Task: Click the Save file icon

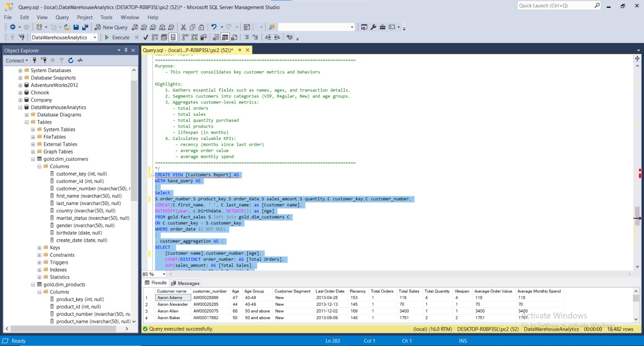Action: [76, 27]
